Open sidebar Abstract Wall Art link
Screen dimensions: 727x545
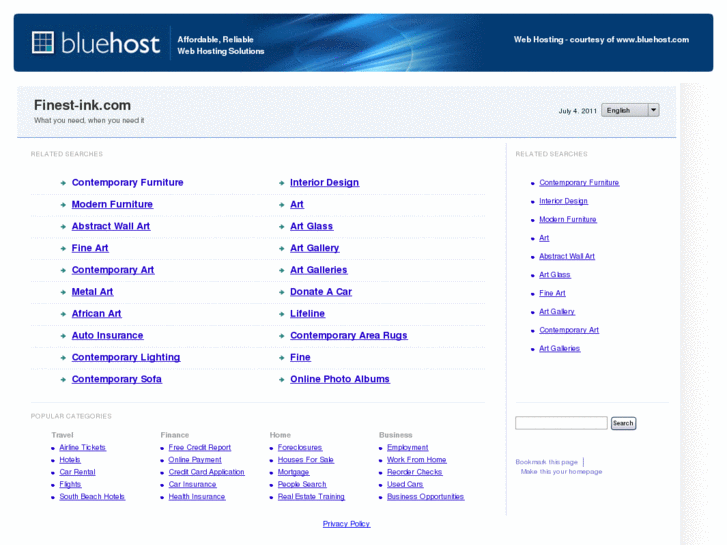tap(567, 256)
